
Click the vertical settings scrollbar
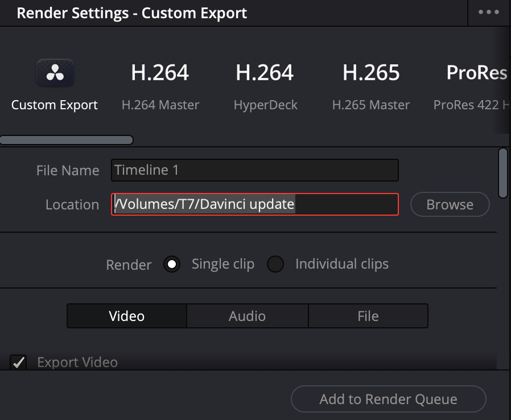[502, 172]
